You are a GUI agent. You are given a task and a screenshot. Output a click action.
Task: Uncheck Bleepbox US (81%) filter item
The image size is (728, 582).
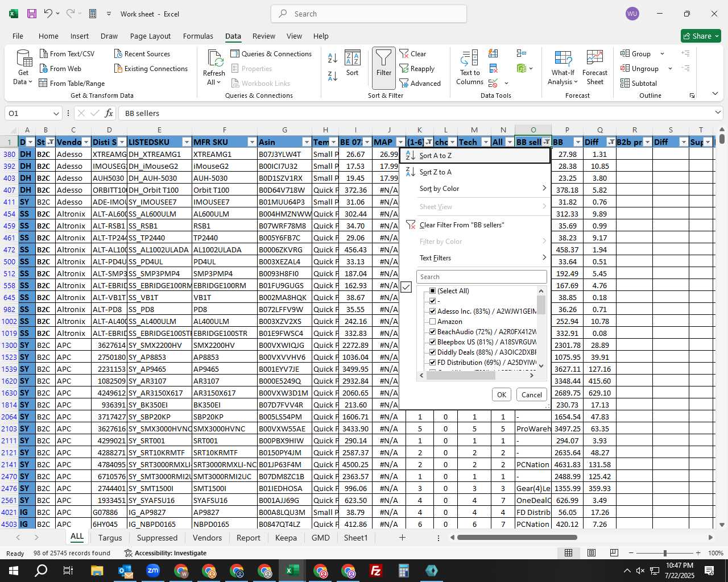432,342
